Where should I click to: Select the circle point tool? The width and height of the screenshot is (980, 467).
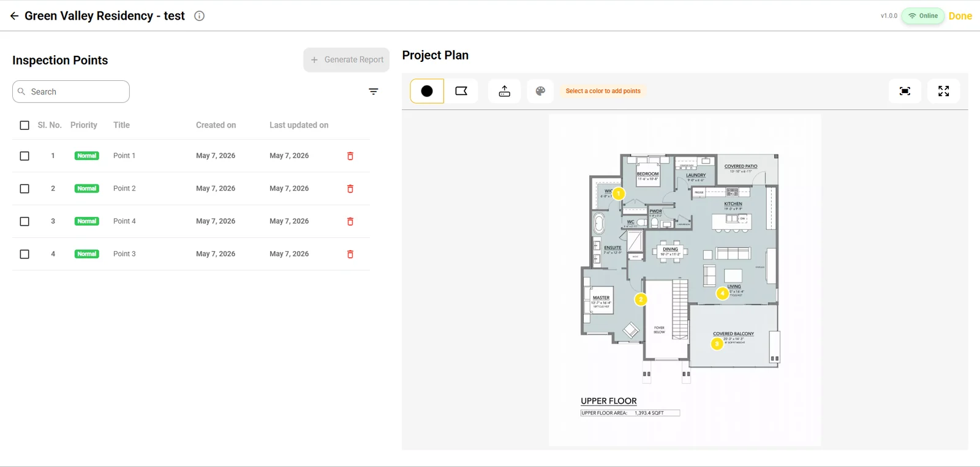point(427,91)
